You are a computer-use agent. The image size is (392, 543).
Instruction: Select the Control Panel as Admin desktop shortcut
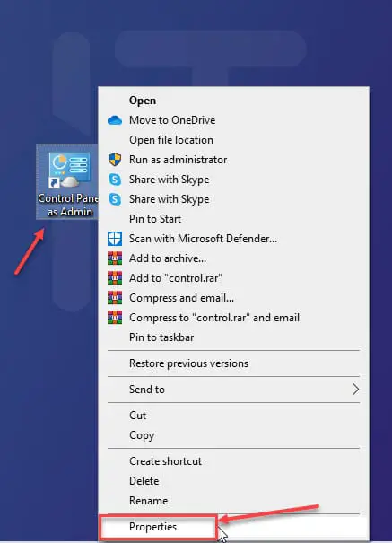67,182
